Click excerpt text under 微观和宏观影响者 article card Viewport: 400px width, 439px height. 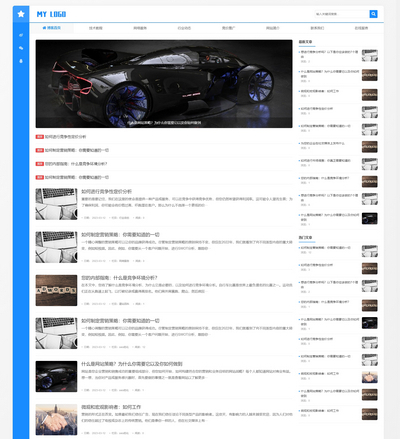pyautogui.click(x=187, y=417)
